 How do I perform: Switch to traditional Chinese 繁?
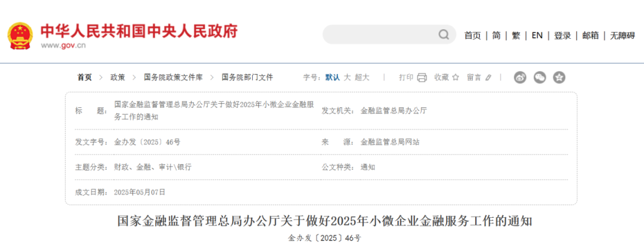(516, 35)
